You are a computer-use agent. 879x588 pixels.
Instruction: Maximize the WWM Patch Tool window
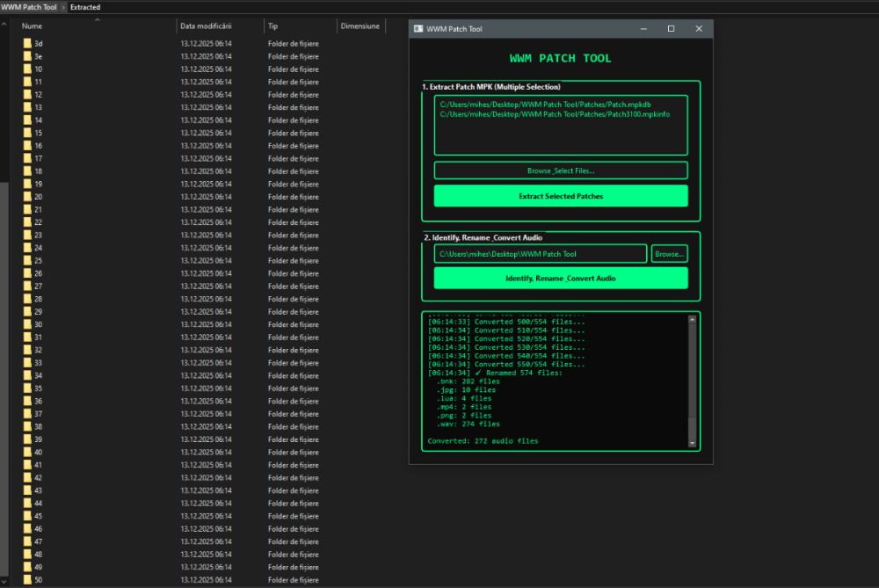671,29
